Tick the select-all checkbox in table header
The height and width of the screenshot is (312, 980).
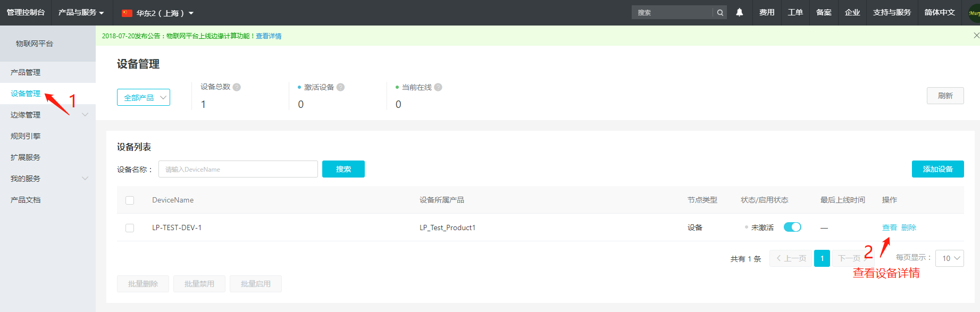point(130,200)
